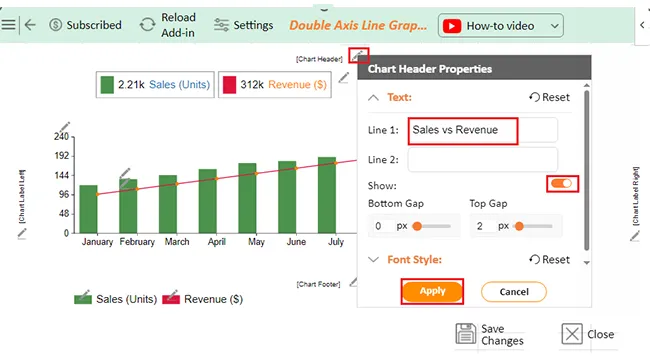The image size is (650, 360).
Task: Adjust the Bottom Gap slider handle
Action: point(417,226)
